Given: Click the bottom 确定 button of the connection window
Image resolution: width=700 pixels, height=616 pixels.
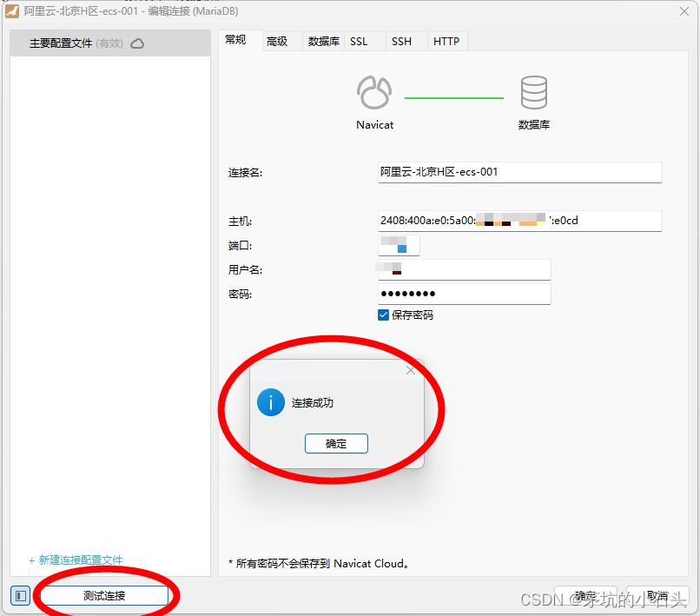Looking at the screenshot, I should click(585, 596).
